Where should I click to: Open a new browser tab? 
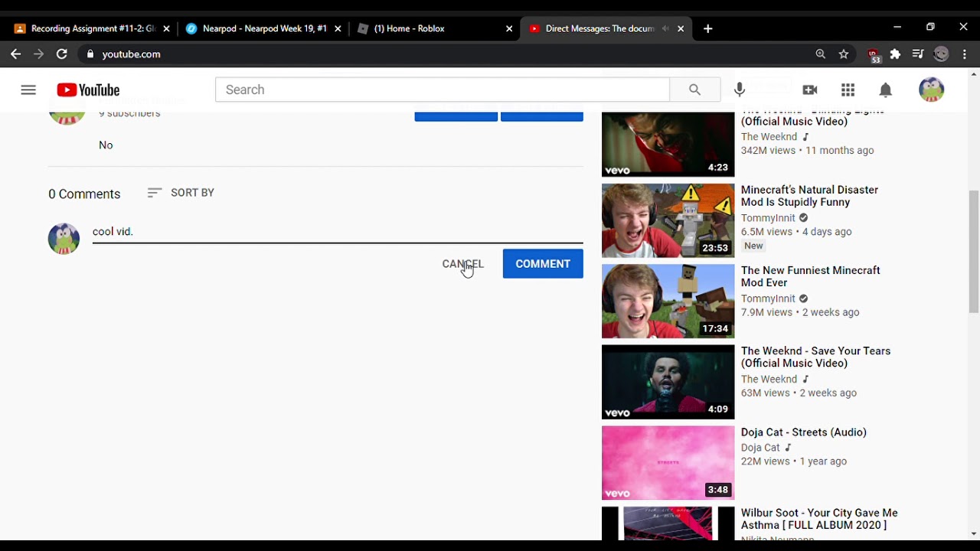tap(708, 28)
